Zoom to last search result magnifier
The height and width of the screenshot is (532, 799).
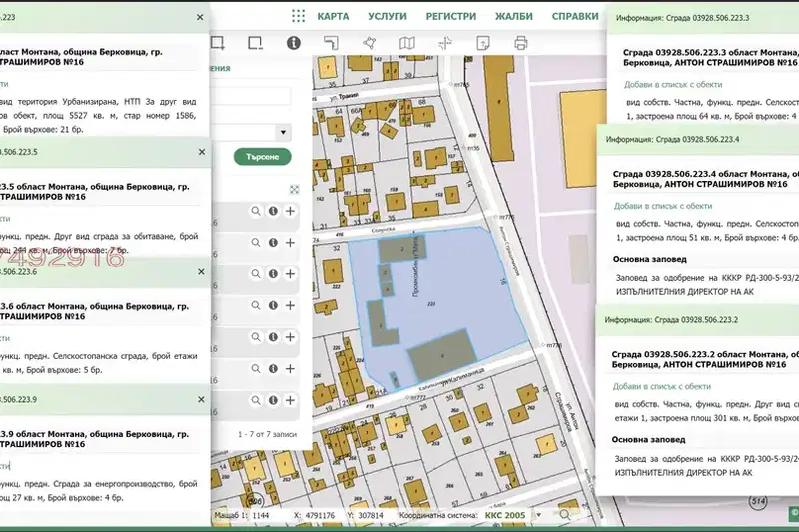click(x=256, y=400)
